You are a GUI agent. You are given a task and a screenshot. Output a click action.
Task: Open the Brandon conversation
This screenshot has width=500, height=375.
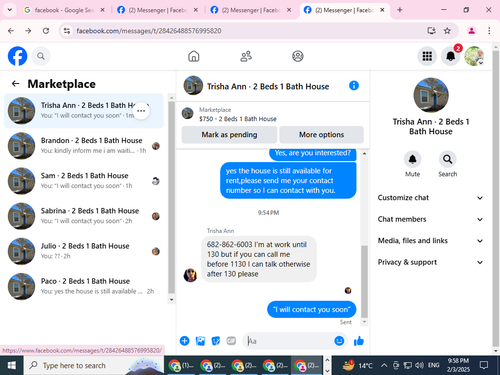tap(84, 146)
